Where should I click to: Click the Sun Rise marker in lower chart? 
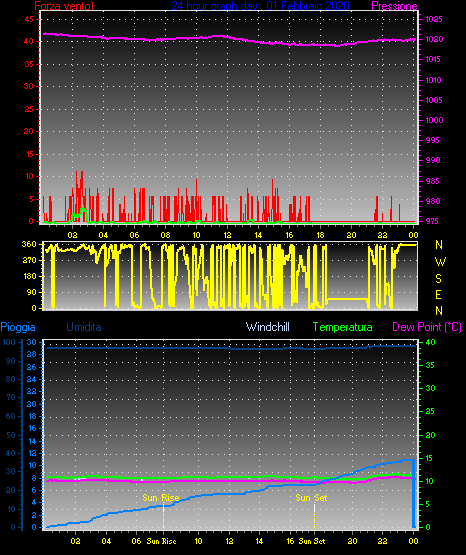click(x=161, y=498)
